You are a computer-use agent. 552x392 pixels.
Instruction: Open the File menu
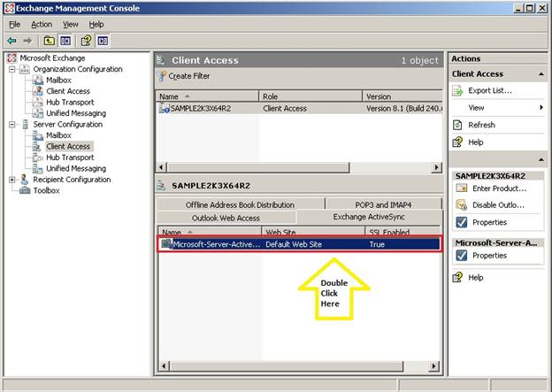coord(14,24)
